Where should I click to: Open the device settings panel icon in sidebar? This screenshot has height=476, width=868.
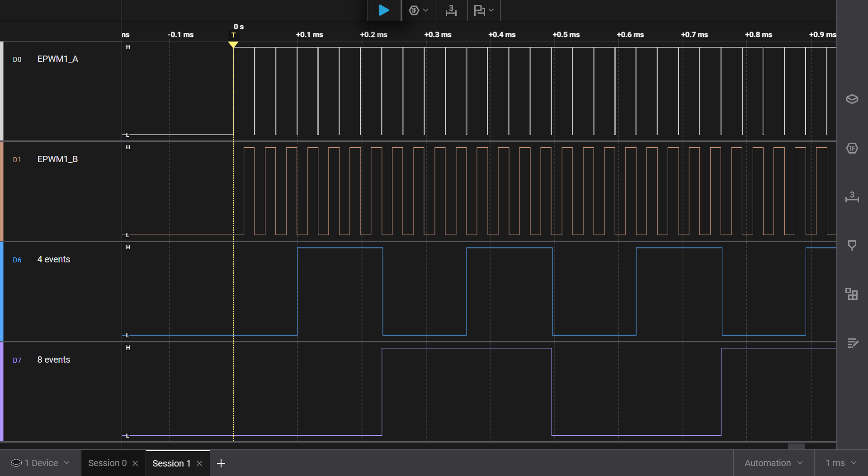(852, 99)
